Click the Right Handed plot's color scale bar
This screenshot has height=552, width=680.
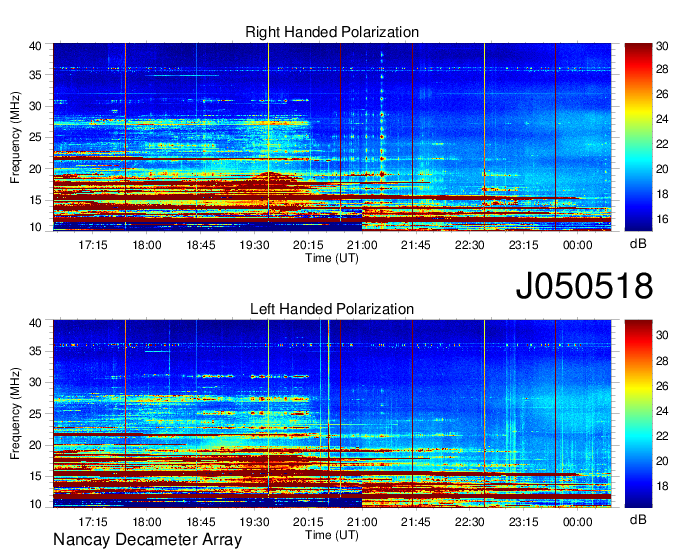(638, 137)
